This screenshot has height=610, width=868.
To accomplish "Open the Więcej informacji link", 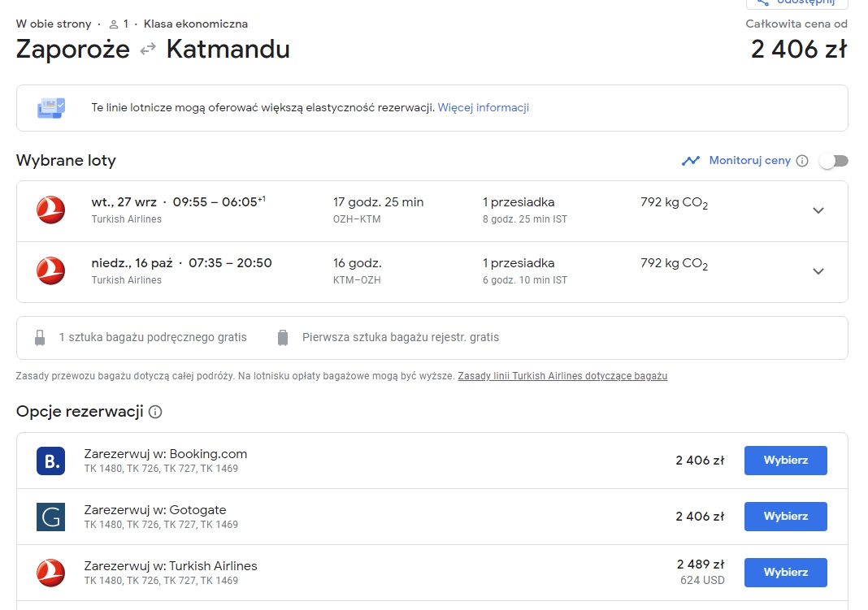I will pos(484,107).
